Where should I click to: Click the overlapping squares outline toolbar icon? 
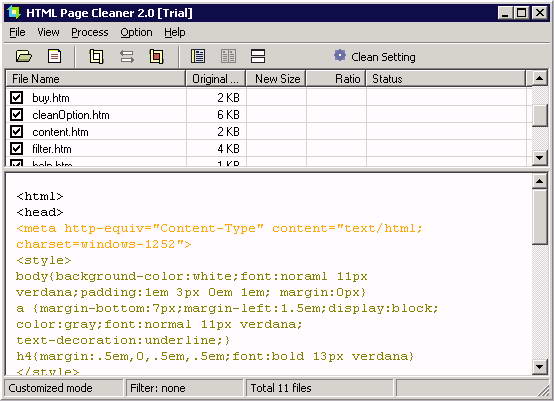tap(96, 56)
